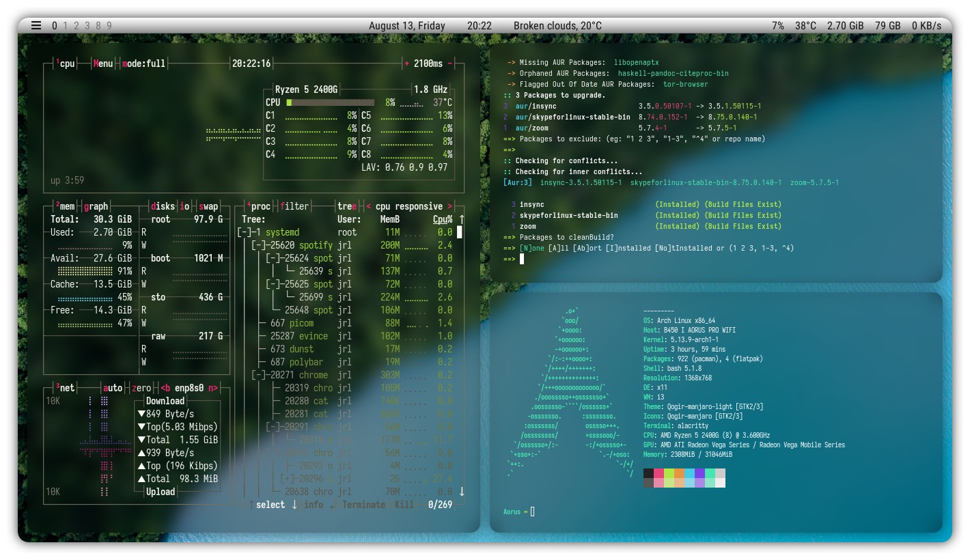Click the '0 KB/s' network speed in polybar
This screenshot has width=970, height=560.
(927, 26)
